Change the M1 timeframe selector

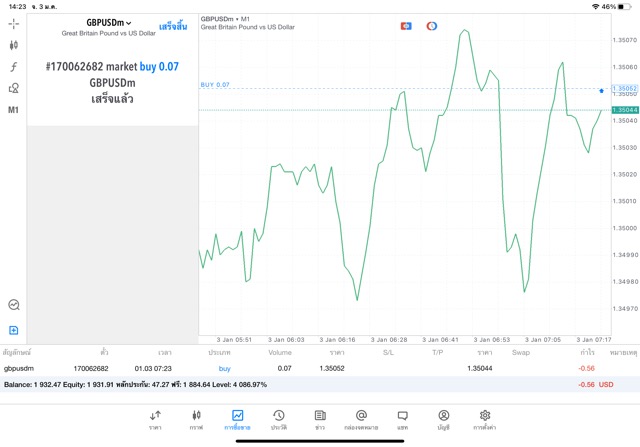[14, 110]
